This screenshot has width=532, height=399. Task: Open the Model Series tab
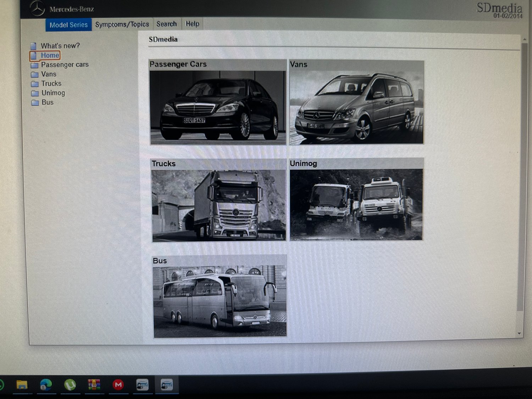tap(68, 25)
